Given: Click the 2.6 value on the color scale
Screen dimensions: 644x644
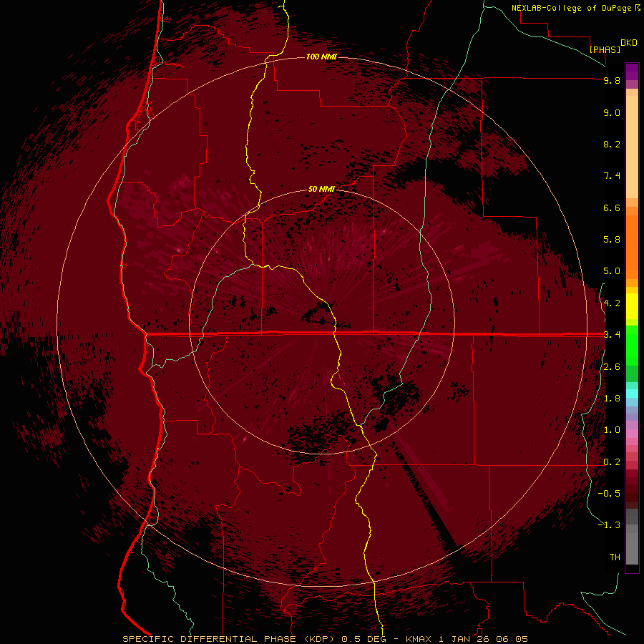Looking at the screenshot, I should pos(612,367).
